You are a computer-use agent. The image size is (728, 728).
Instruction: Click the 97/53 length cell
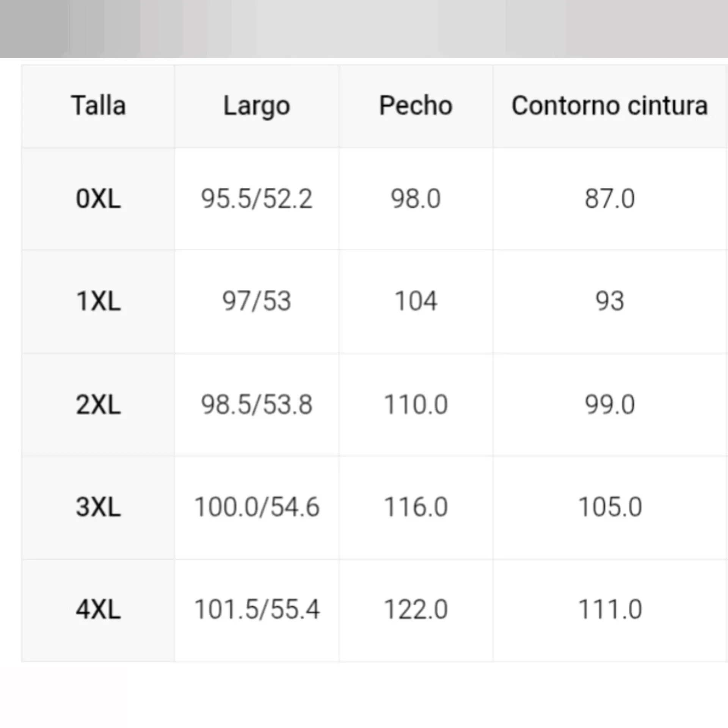point(257,301)
